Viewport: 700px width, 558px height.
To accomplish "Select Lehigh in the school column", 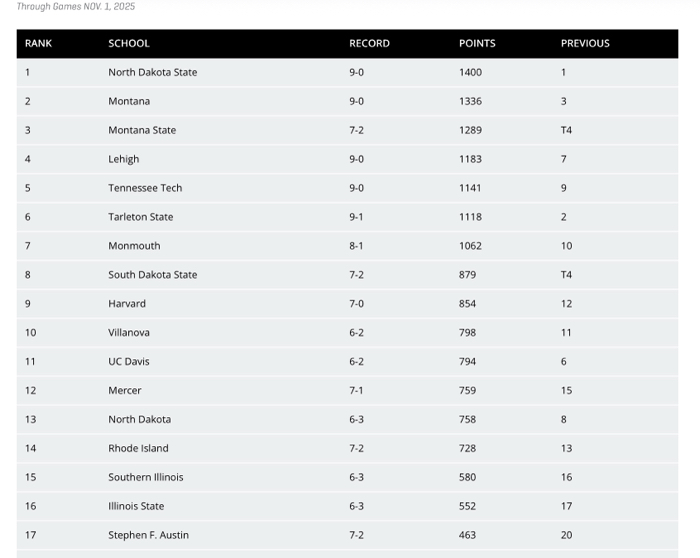I will pyautogui.click(x=124, y=160).
